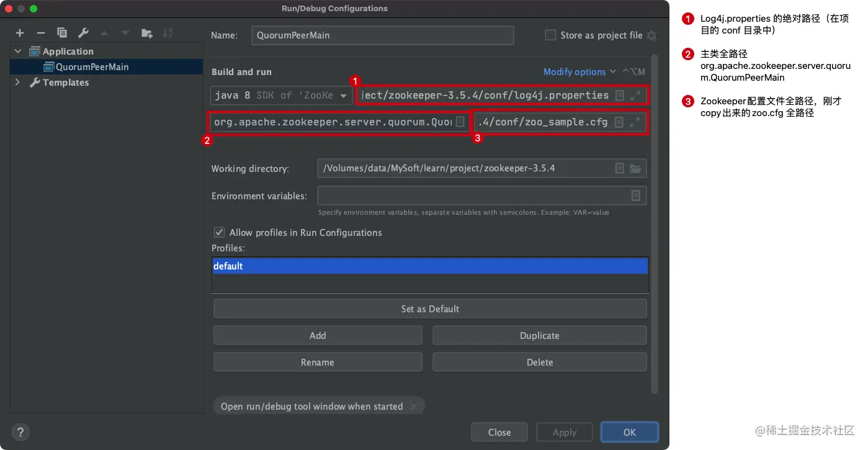
Task: Toggle Allow profiles in Run Configurations checkbox
Action: [x=219, y=232]
